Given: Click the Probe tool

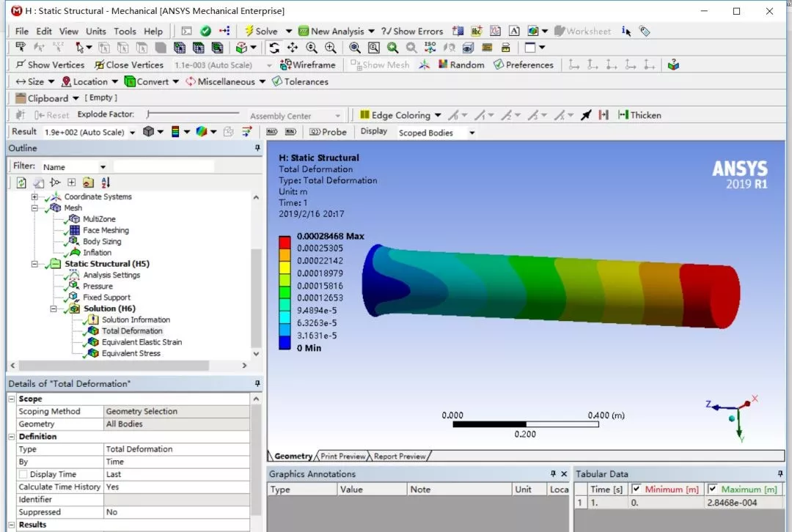Looking at the screenshot, I should [x=328, y=132].
